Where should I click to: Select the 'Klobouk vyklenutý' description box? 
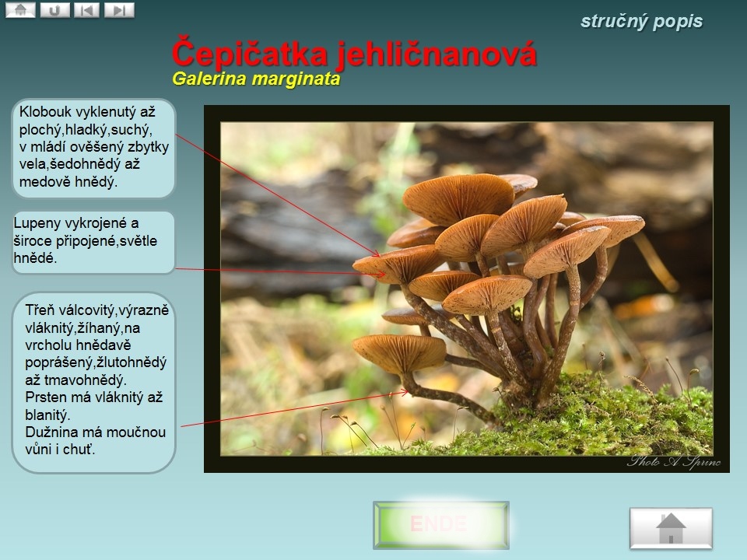click(x=94, y=148)
